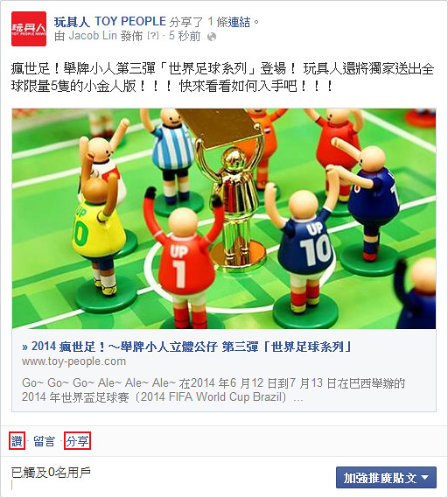Click the globe public-audience icon
Screen dimensions: 448x498
click(x=212, y=37)
